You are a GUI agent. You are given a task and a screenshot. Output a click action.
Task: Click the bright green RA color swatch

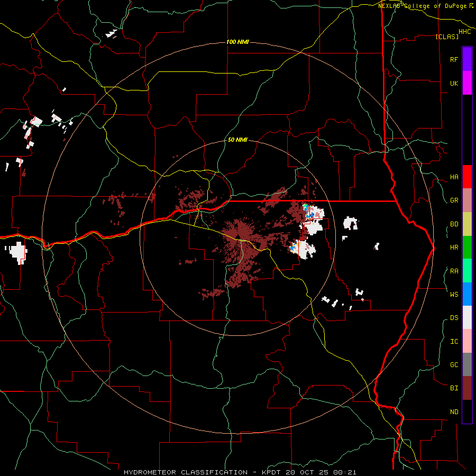[x=467, y=271]
